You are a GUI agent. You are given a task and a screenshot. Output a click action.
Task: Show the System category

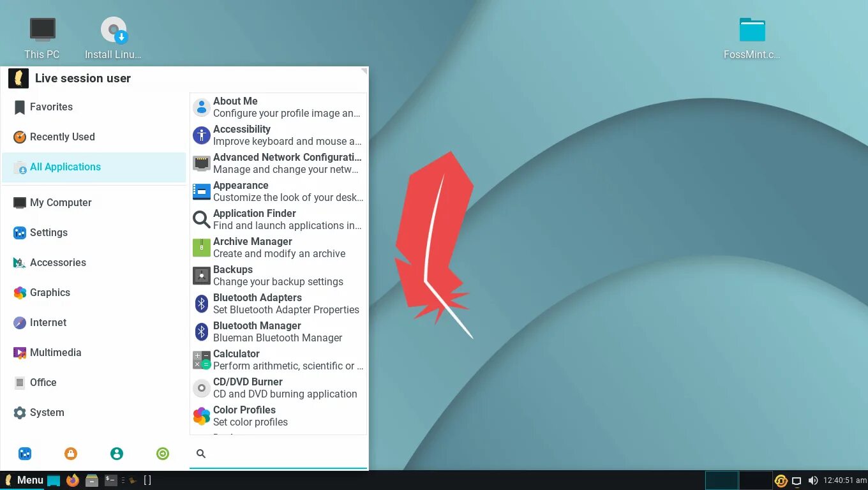click(x=94, y=413)
